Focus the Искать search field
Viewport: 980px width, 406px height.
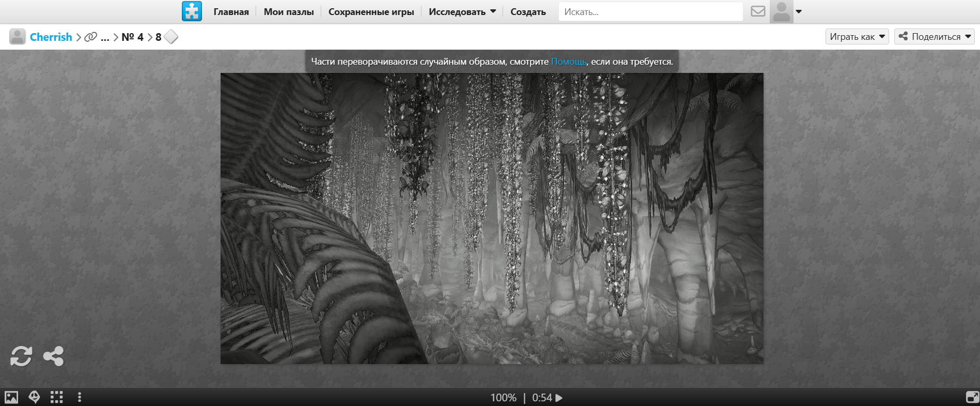tap(650, 11)
